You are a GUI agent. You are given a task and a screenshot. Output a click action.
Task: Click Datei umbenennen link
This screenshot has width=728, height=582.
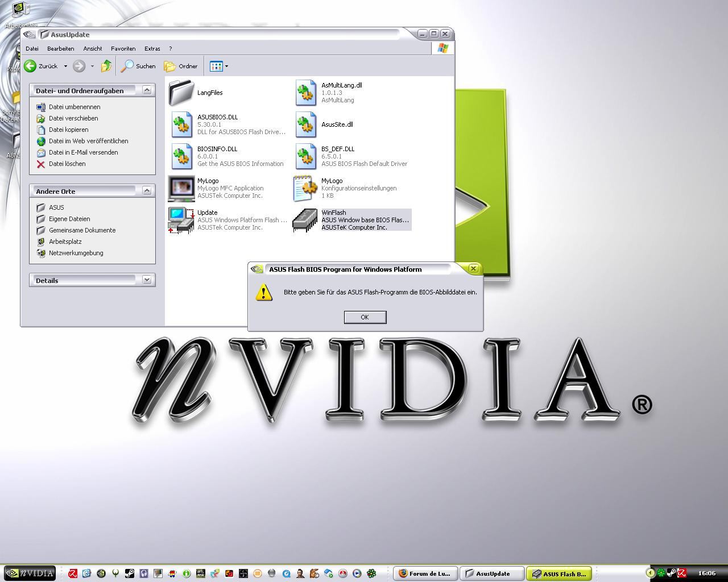75,107
